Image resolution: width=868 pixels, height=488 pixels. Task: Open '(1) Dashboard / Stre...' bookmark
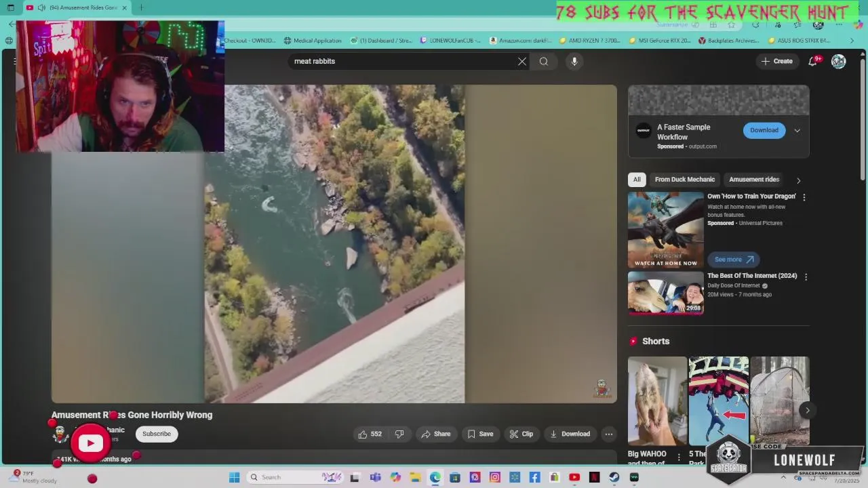coord(381,41)
